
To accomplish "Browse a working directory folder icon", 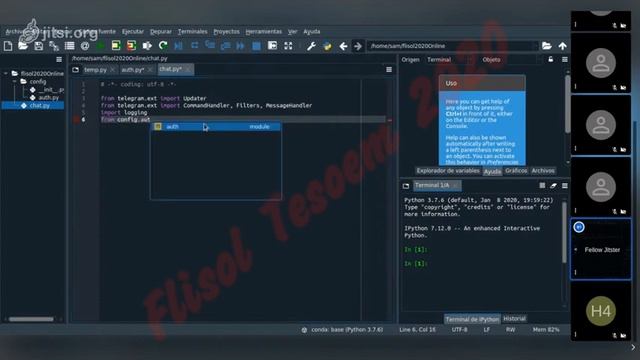I will click(x=547, y=46).
